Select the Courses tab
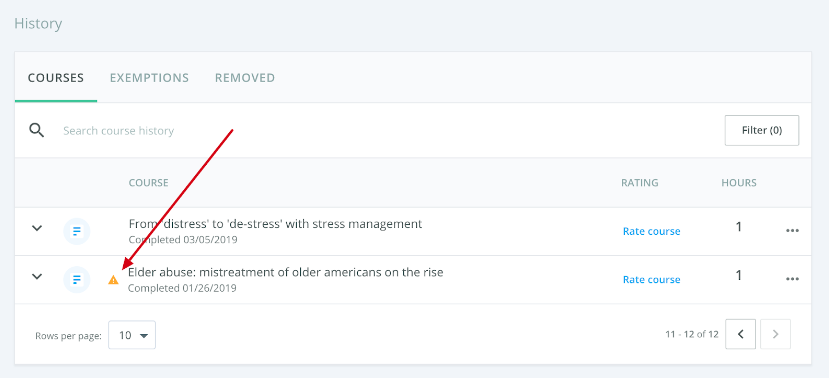Screen dimensions: 829x378 pos(56,78)
